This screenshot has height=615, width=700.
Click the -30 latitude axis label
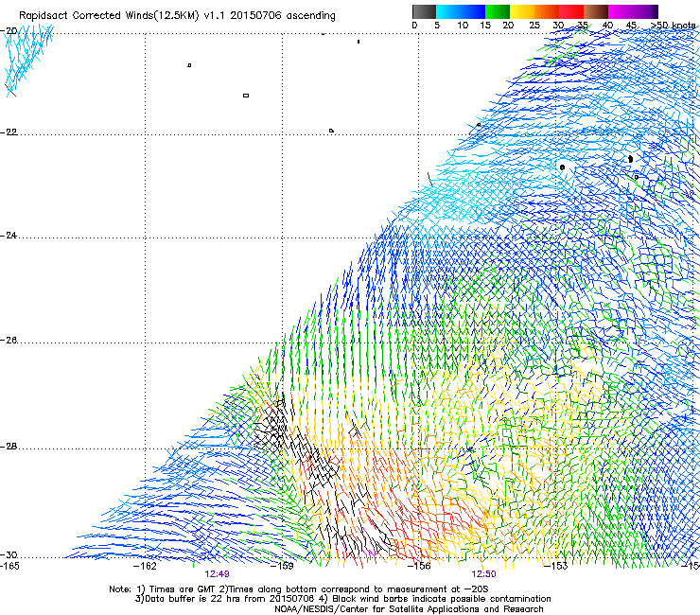pos(9,554)
